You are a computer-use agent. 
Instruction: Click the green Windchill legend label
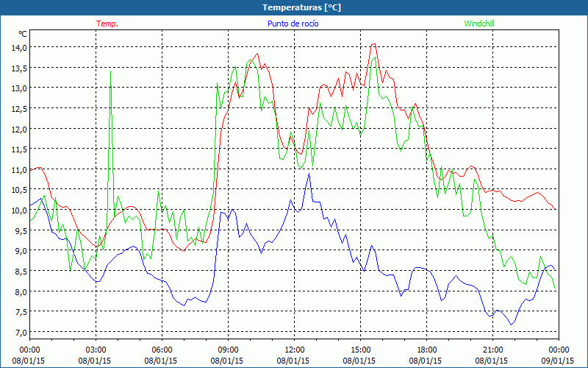(x=478, y=24)
